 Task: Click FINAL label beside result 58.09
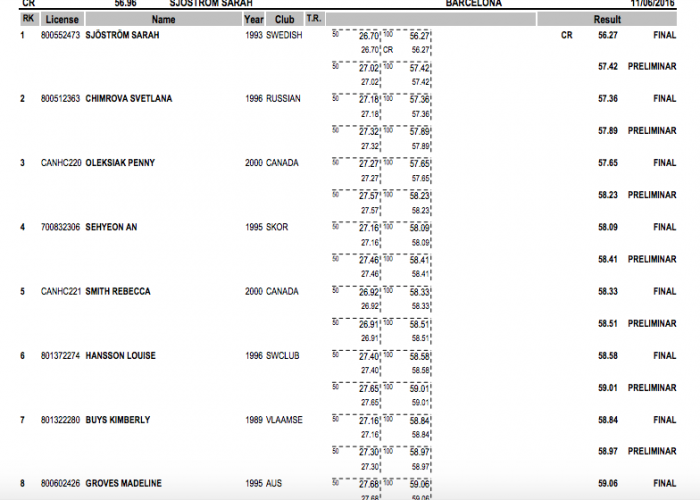pyautogui.click(x=664, y=227)
